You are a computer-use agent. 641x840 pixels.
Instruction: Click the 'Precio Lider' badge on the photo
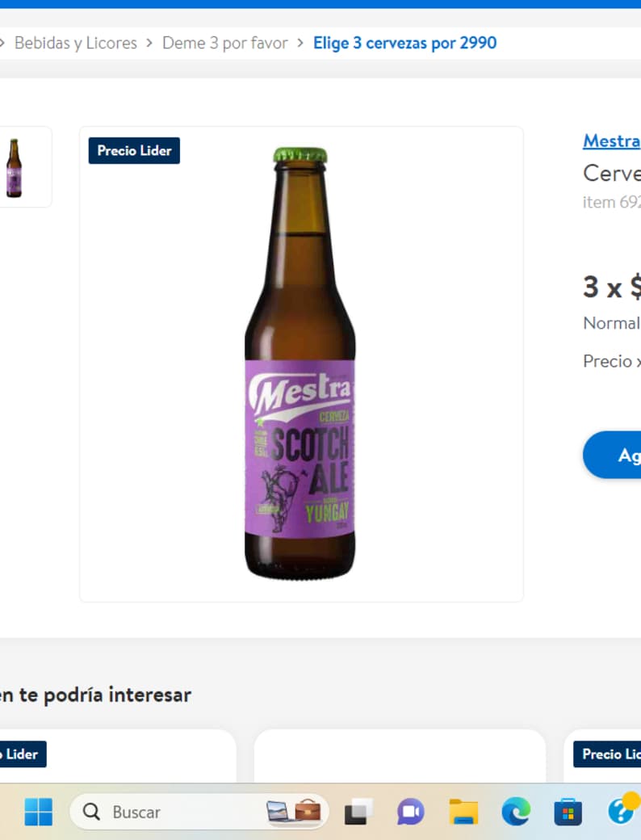(134, 150)
